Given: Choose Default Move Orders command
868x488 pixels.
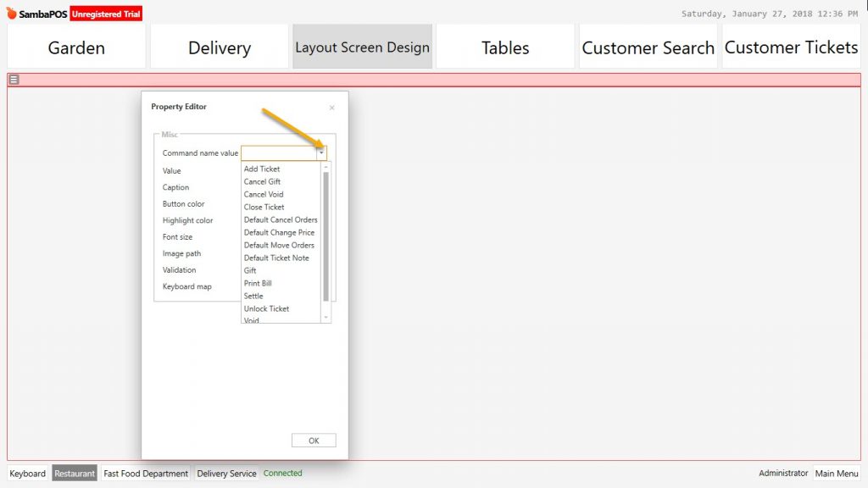Looking at the screenshot, I should (279, 245).
